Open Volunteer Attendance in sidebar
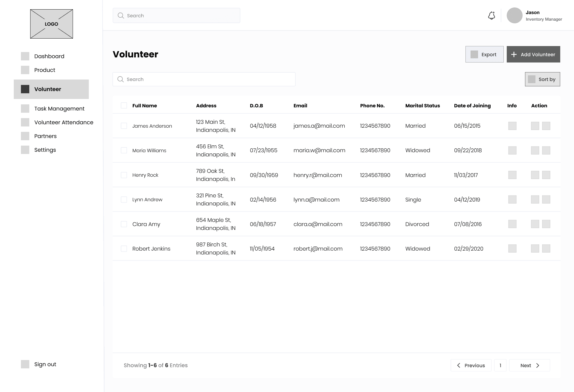Screen dimensions: 574x392 coord(64,122)
